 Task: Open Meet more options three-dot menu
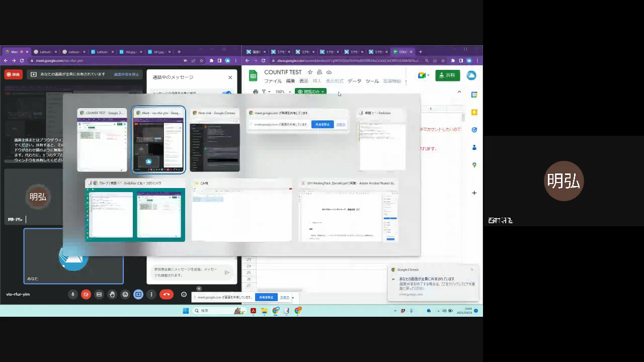[x=151, y=295]
